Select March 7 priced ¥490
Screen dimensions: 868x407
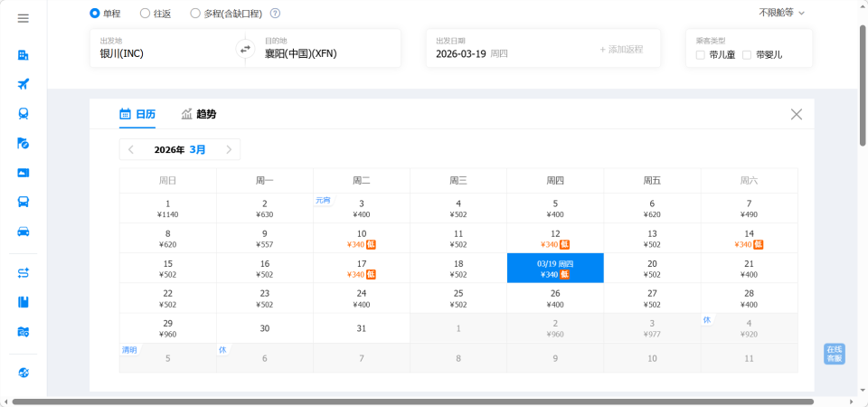[749, 208]
